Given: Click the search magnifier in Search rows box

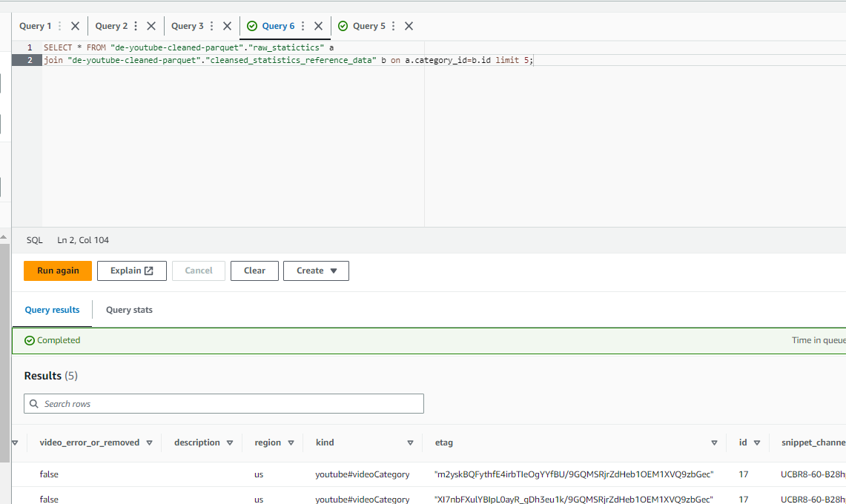Looking at the screenshot, I should click(34, 403).
